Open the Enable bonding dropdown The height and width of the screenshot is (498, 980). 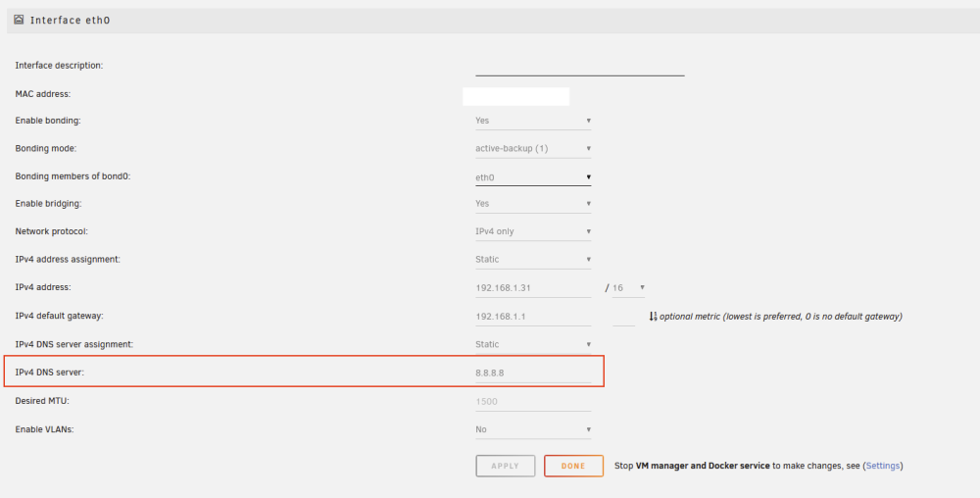click(x=533, y=120)
